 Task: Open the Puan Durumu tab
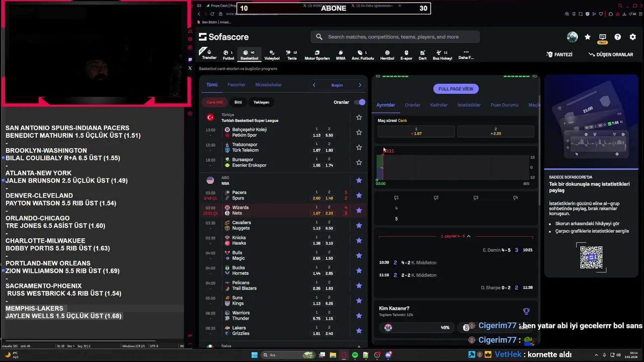click(x=504, y=105)
